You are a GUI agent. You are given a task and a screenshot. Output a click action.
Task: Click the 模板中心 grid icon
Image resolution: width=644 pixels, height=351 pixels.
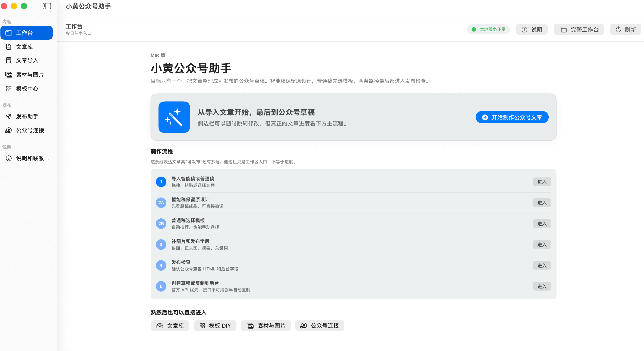9,89
